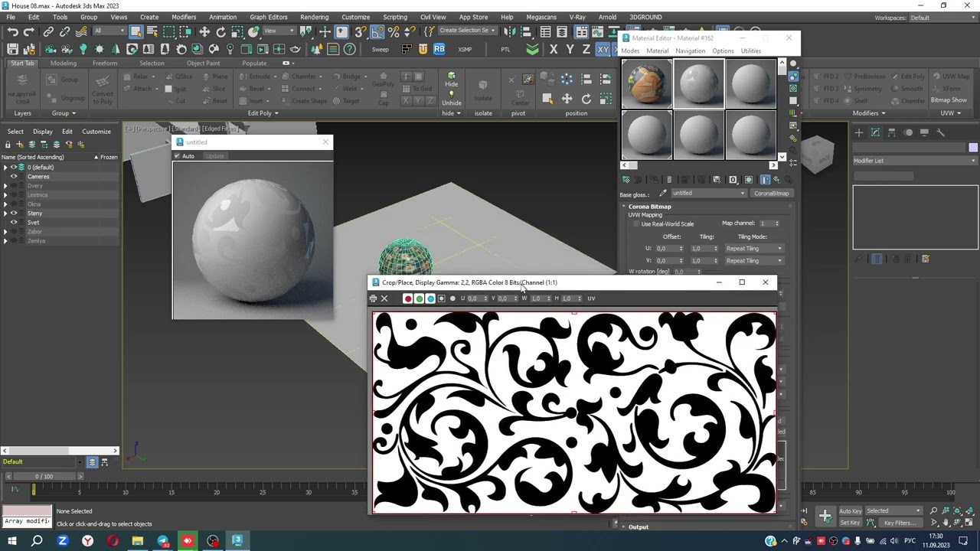Screen dimensions: 980x551
Task: Show the Okna layer
Action: tap(14, 204)
